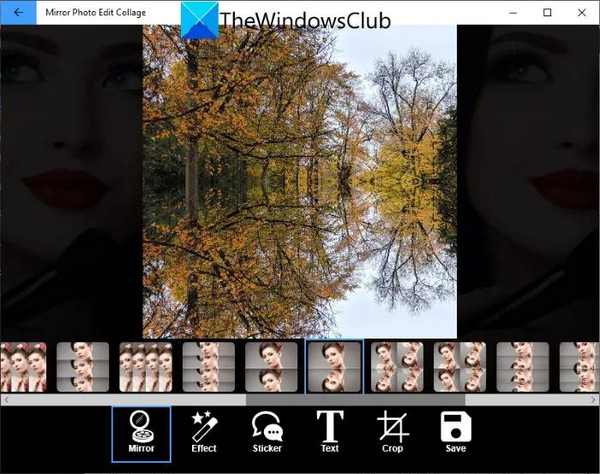Go back with the arrow in title bar
Viewport: 600px width, 474px height.
tap(18, 13)
